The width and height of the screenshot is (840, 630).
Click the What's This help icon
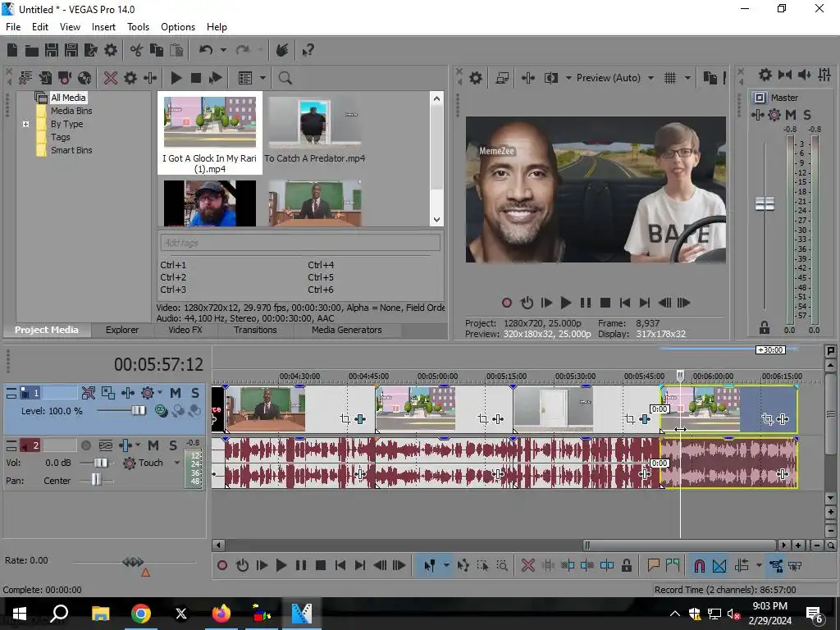point(308,50)
